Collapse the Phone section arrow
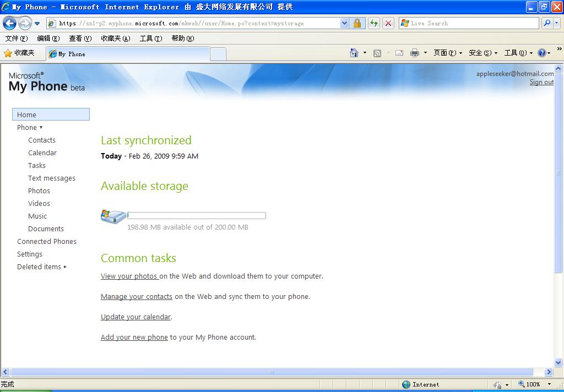Screen dimensions: 564x392 pyautogui.click(x=41, y=127)
